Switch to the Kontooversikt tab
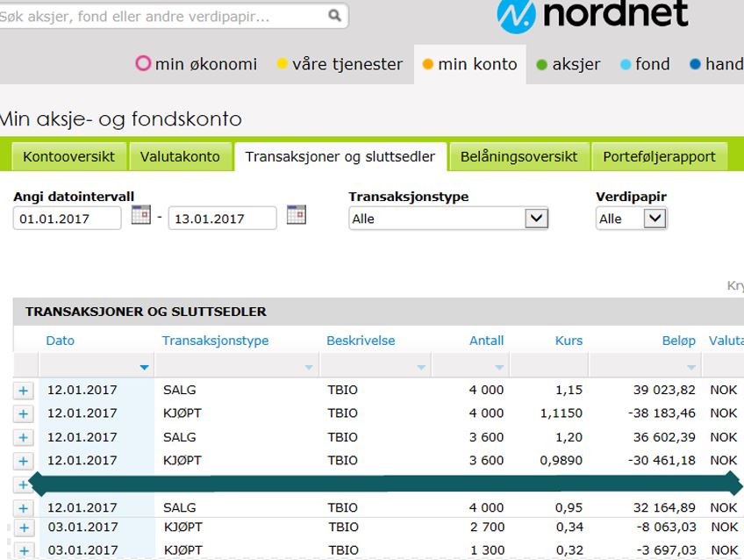The image size is (744, 560). pyautogui.click(x=68, y=156)
